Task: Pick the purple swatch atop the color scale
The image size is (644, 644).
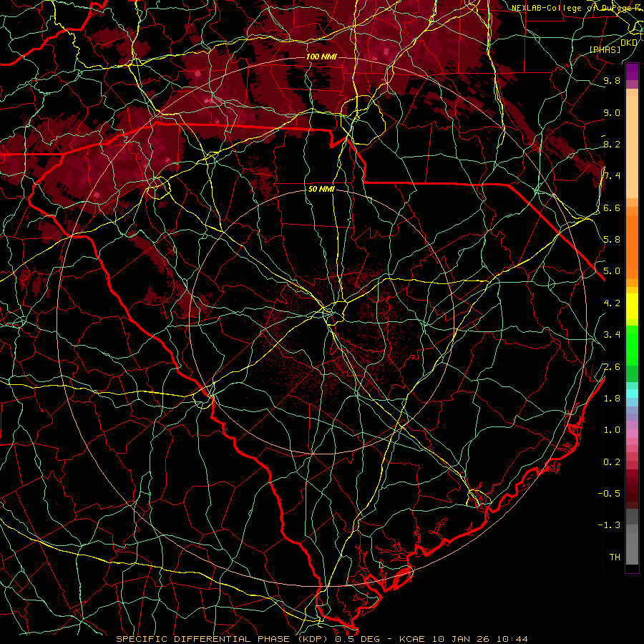Action: click(x=632, y=72)
